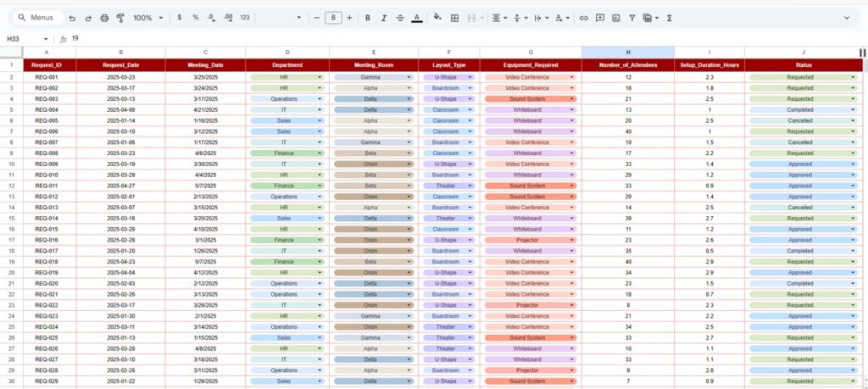Open REQ-004 Status dropdown showing Completed

[853, 110]
